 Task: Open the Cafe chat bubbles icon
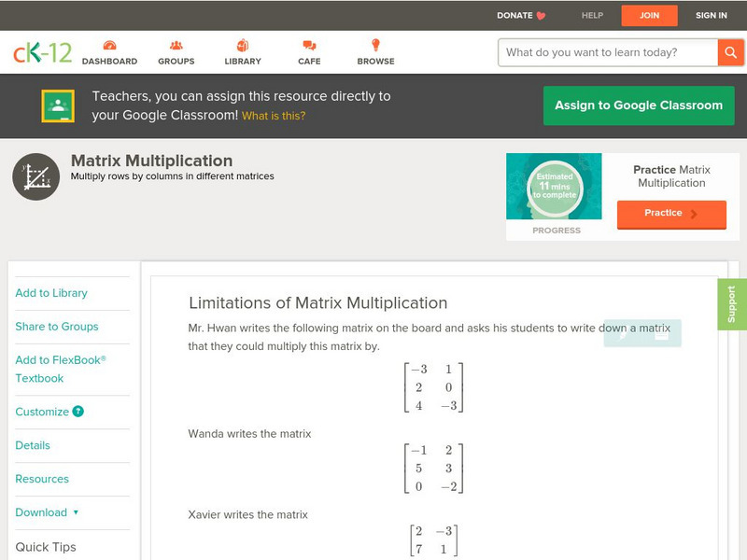309,46
